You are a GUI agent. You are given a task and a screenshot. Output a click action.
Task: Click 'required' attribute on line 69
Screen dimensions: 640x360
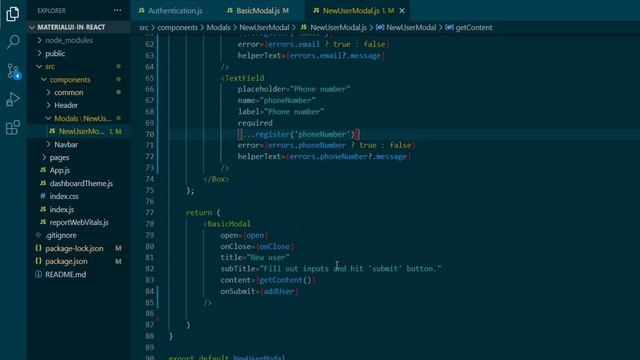[255, 123]
